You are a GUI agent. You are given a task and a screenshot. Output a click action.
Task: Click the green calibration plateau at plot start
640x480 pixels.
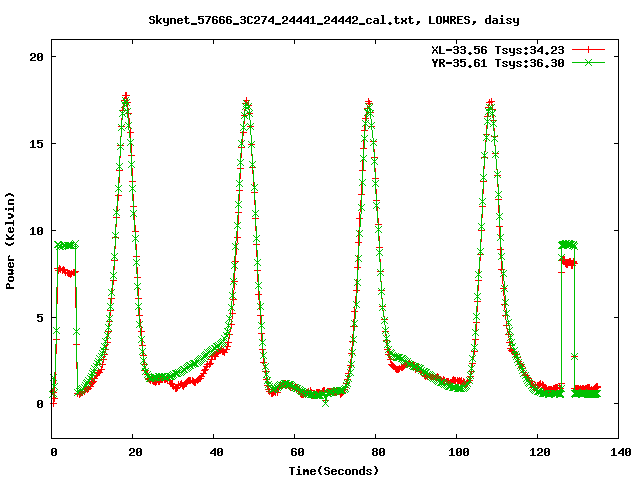pos(67,245)
